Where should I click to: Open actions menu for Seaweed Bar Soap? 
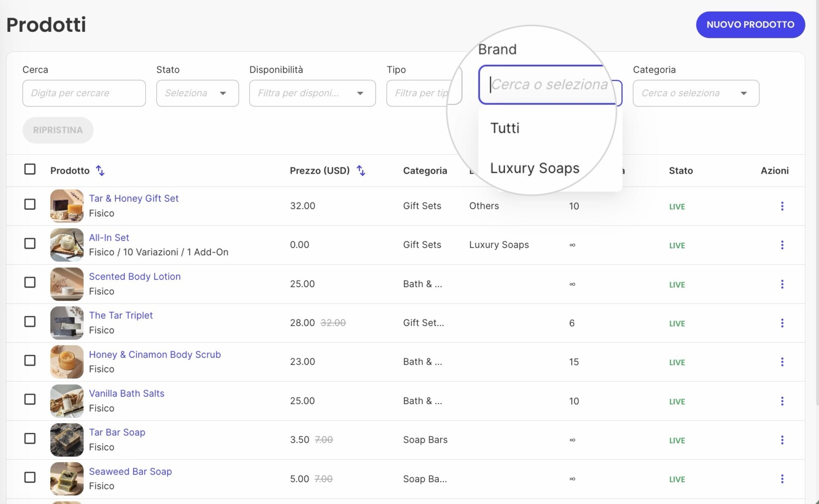[782, 479]
